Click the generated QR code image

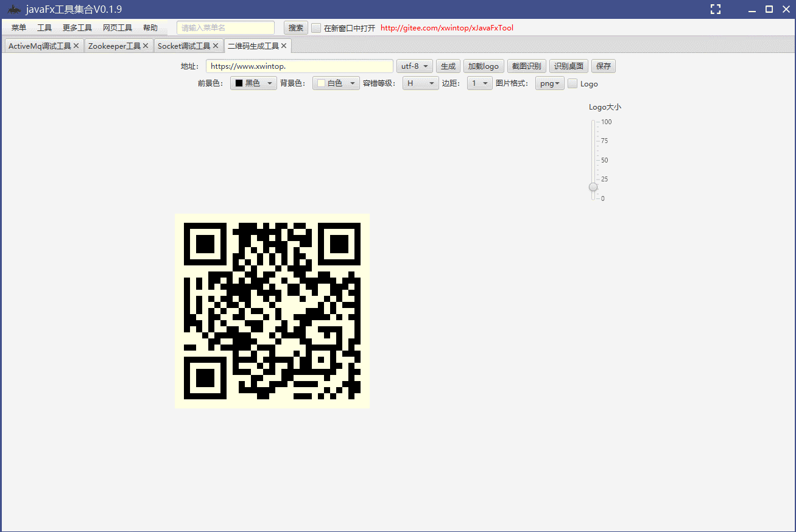coord(272,311)
